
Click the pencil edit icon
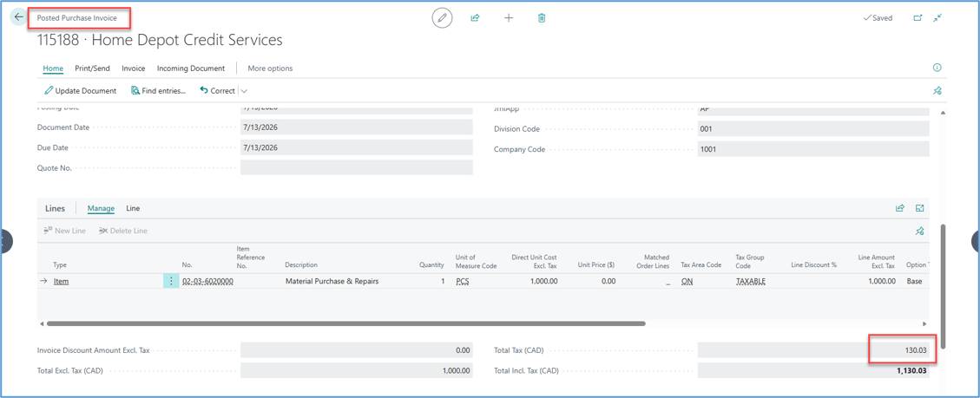point(442,18)
